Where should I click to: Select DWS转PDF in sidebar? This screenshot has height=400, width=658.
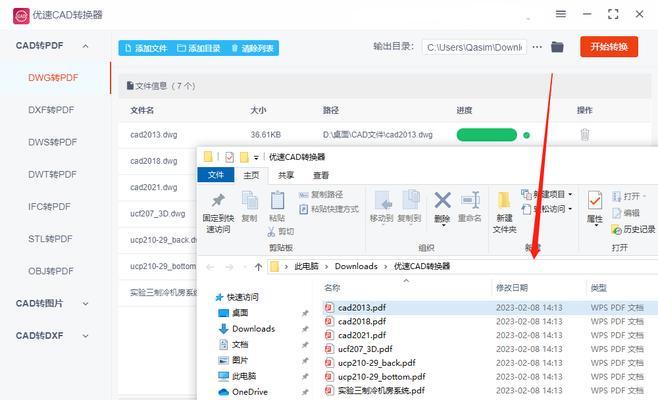click(52, 142)
